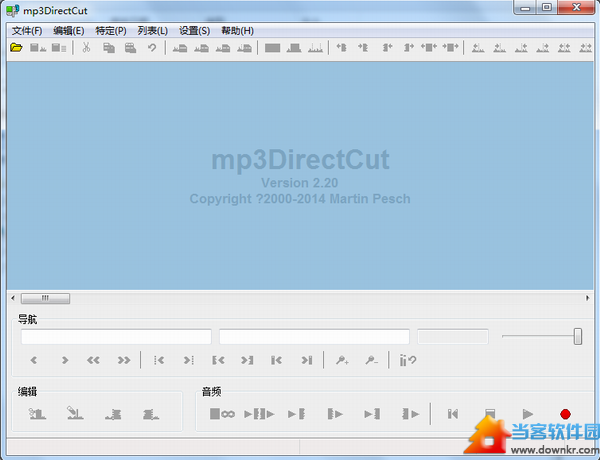This screenshot has width=600, height=460.
Task: Click the second pencil-marker icon in 编辑 group
Action: click(x=75, y=413)
